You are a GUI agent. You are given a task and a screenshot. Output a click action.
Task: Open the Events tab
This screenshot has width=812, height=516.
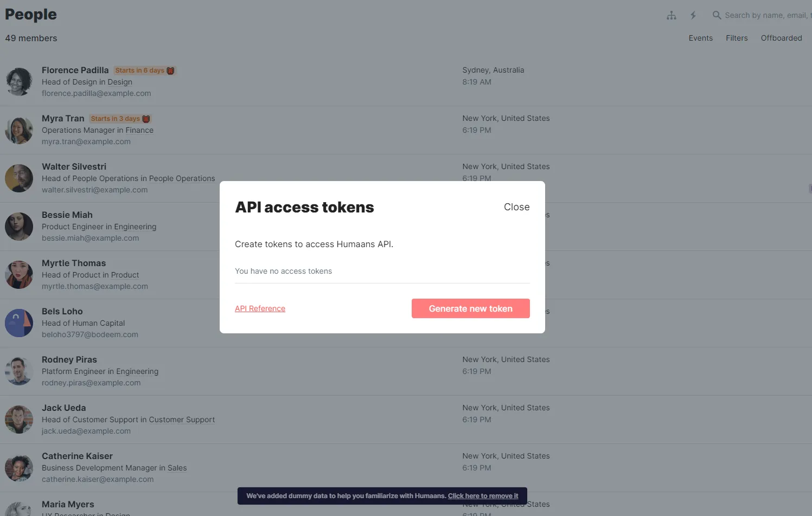pos(701,38)
